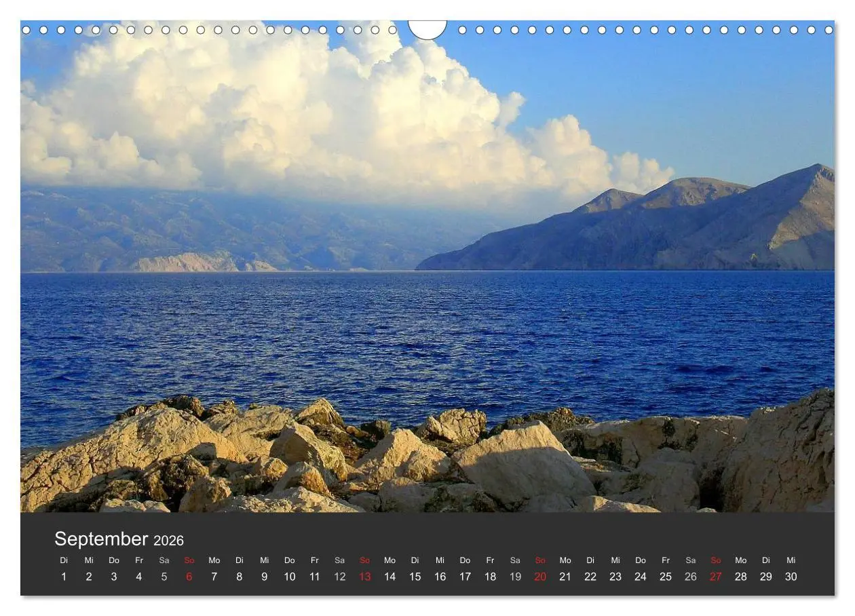Select the Fr header above date 4

click(x=139, y=560)
